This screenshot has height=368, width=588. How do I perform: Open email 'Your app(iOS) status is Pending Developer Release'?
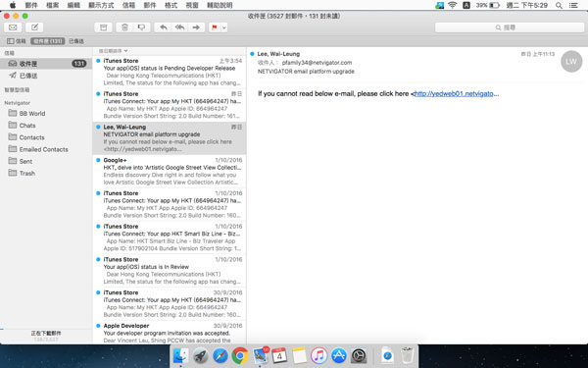170,72
